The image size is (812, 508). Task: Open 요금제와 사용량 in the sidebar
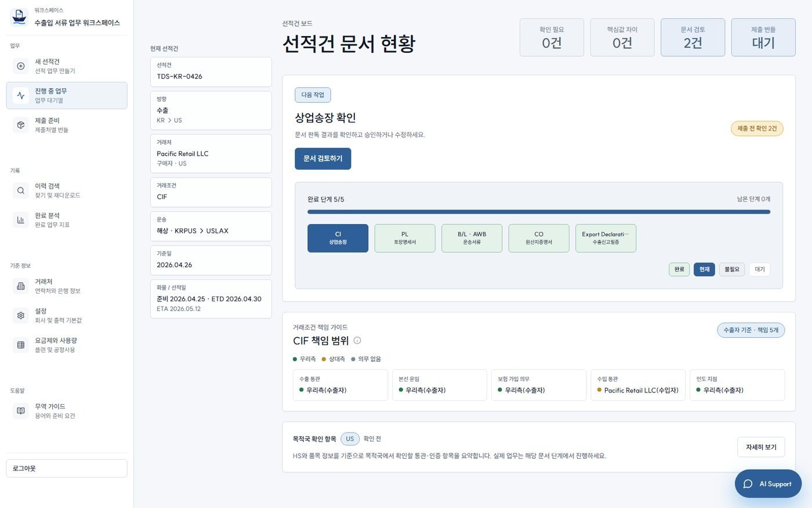tap(67, 345)
